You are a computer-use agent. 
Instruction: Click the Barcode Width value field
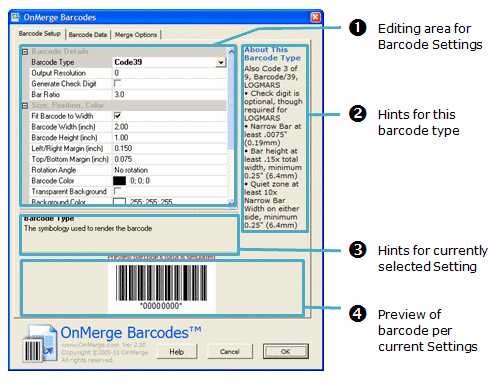click(x=170, y=127)
